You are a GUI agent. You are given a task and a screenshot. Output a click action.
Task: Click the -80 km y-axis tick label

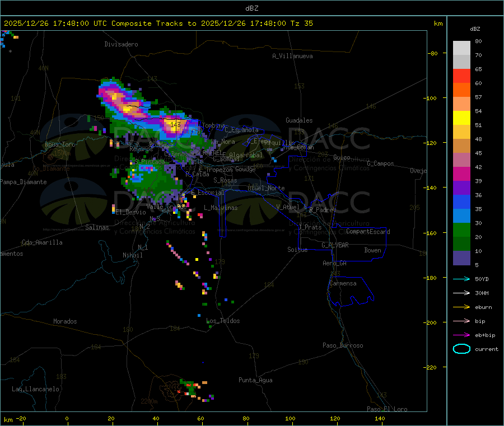(x=432, y=53)
